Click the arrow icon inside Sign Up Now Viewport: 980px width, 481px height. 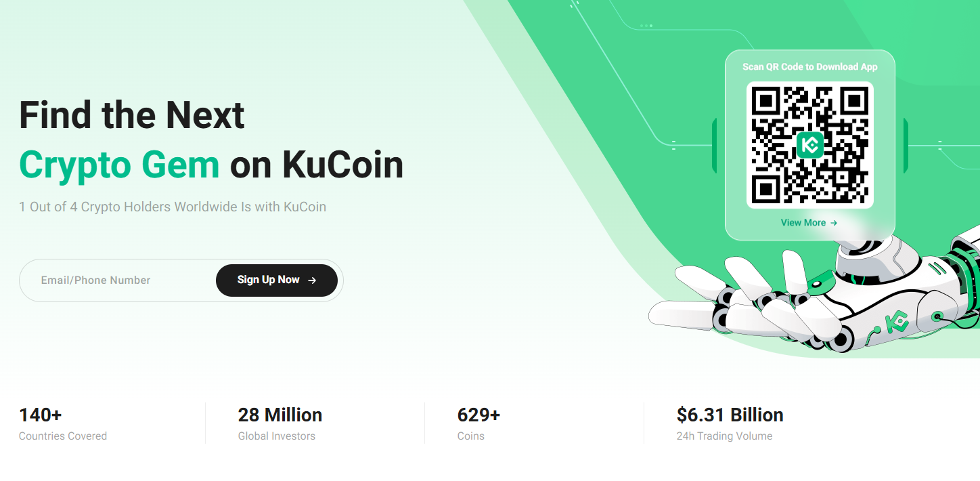pos(312,280)
